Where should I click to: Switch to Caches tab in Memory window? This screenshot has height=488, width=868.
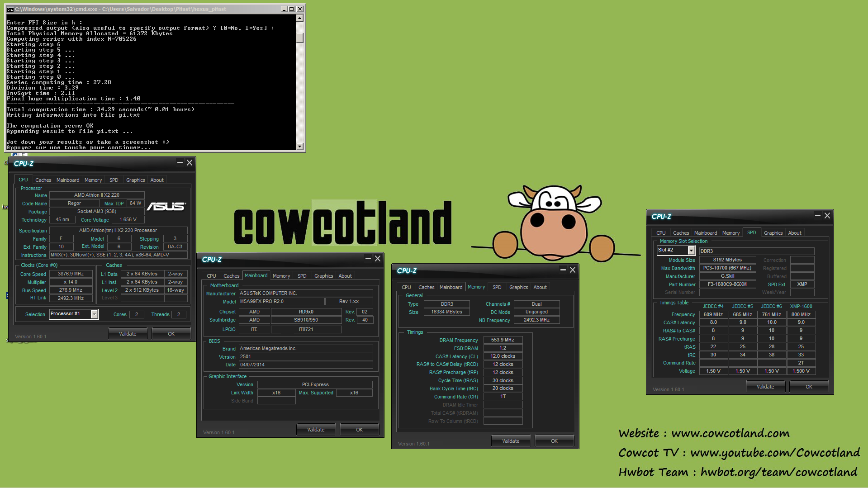427,287
